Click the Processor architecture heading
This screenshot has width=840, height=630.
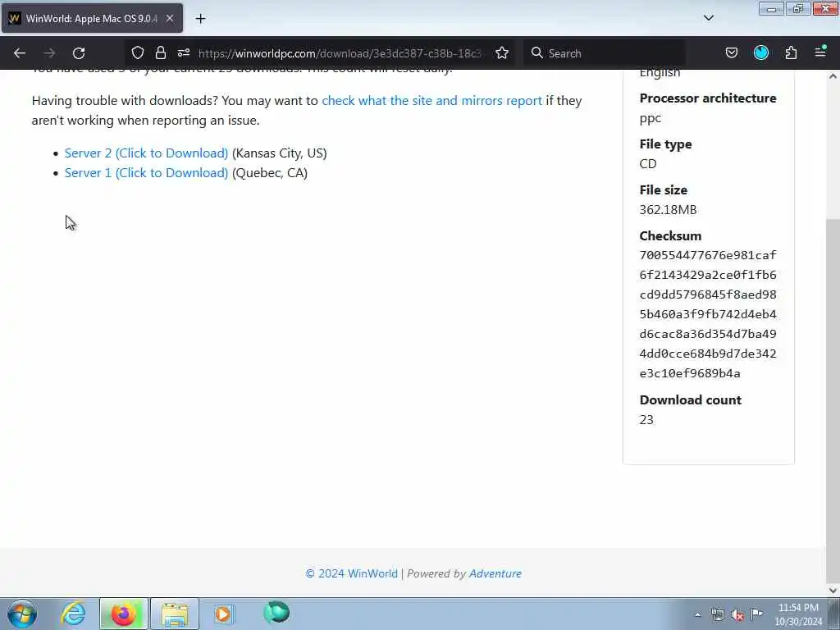click(708, 98)
